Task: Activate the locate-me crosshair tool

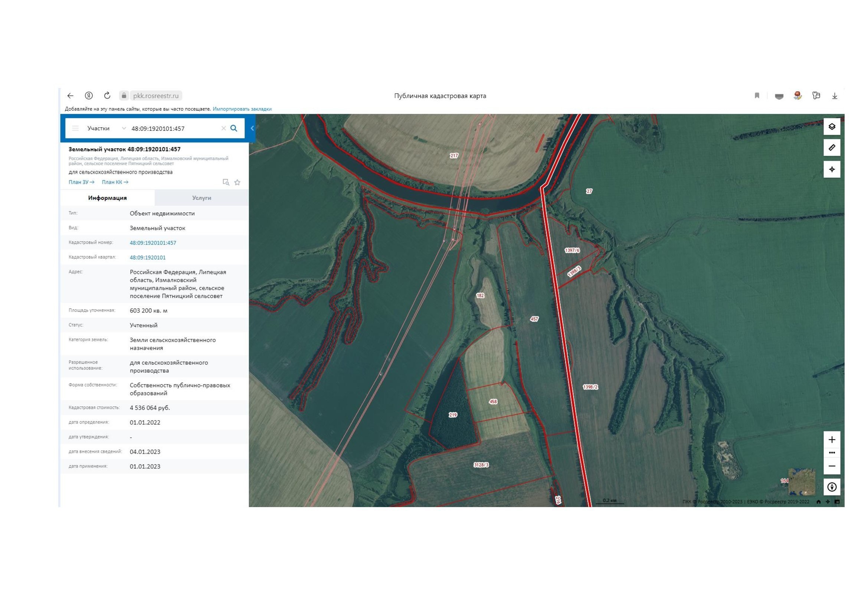Action: click(x=832, y=169)
